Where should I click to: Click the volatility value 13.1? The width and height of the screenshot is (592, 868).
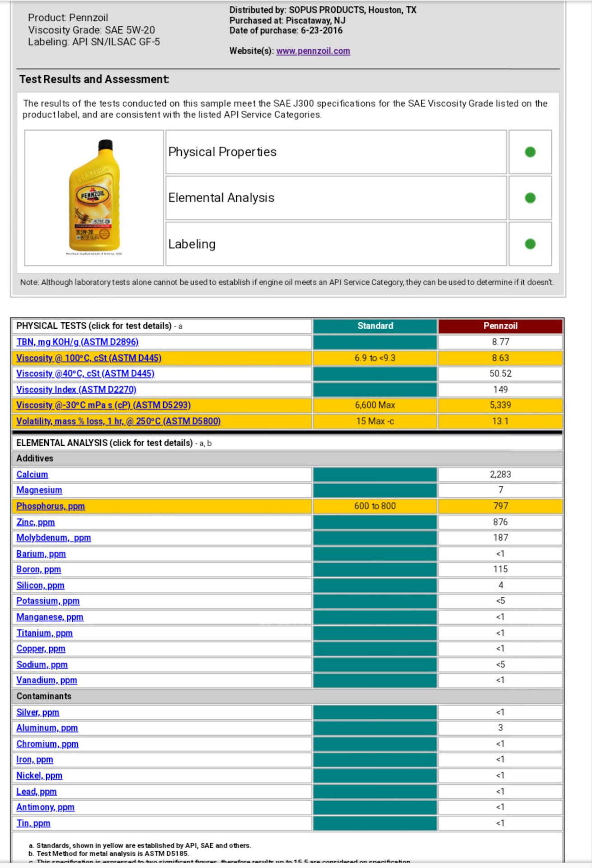click(500, 421)
